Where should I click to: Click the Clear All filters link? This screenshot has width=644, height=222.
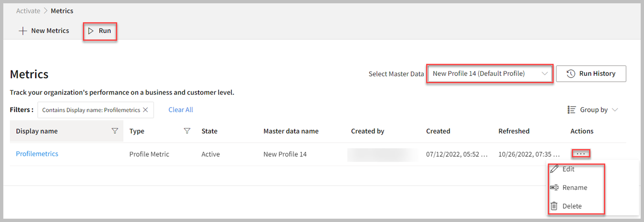pos(180,110)
